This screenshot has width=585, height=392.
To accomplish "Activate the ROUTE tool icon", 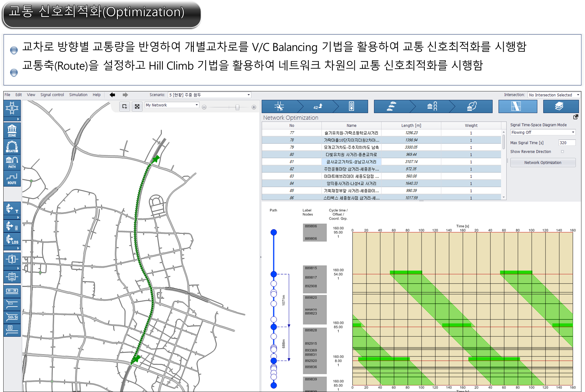I will (12, 179).
